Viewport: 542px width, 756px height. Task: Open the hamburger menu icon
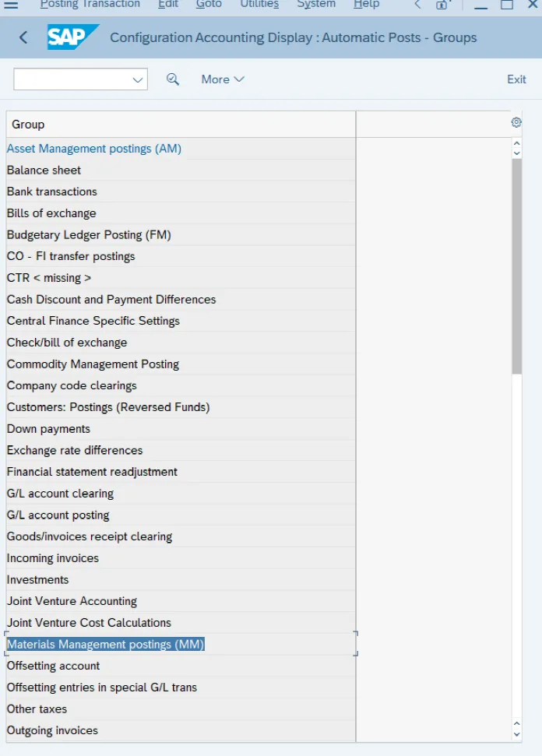coord(11,5)
